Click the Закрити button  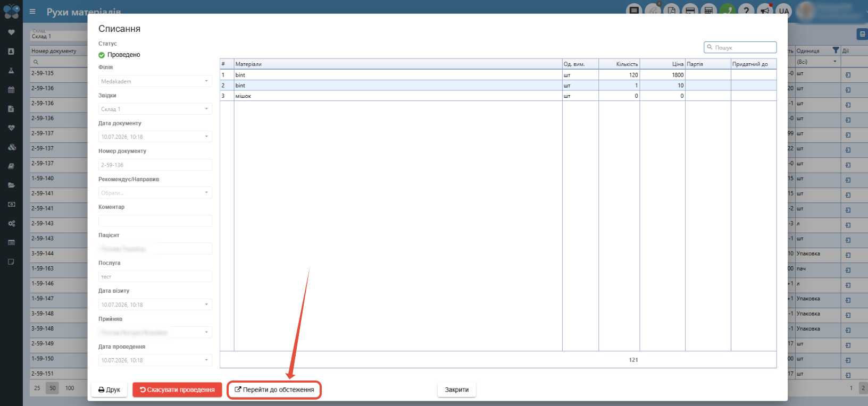pyautogui.click(x=457, y=390)
